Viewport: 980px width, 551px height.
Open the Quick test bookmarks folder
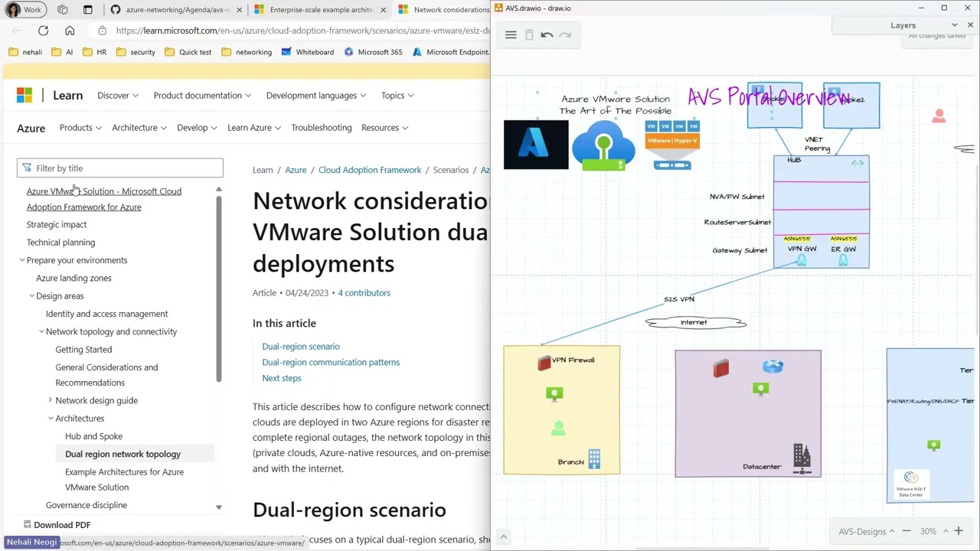pyautogui.click(x=188, y=52)
